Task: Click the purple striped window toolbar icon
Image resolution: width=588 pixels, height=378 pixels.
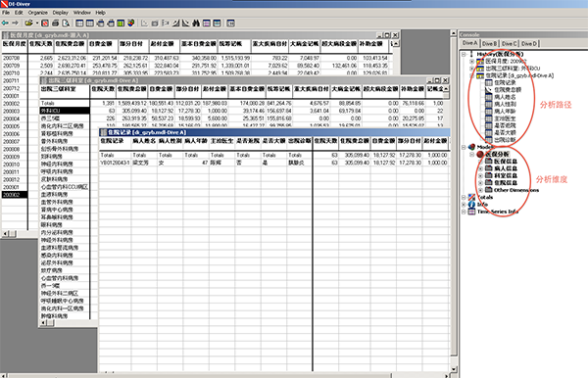Action: tap(207, 24)
